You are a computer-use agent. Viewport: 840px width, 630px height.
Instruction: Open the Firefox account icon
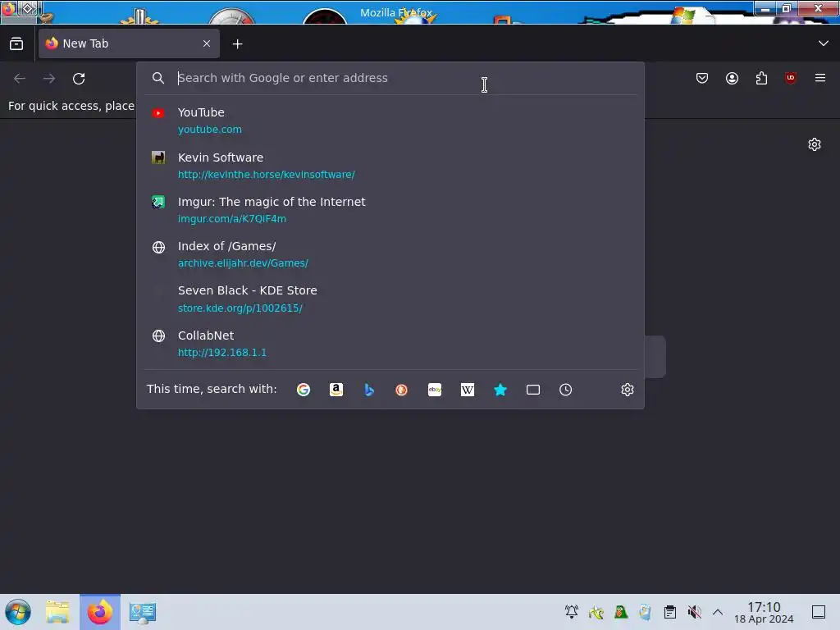pyautogui.click(x=732, y=78)
